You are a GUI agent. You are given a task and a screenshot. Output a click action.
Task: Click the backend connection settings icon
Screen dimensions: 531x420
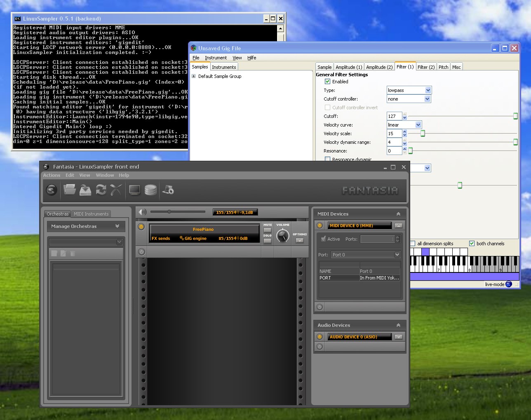(168, 190)
